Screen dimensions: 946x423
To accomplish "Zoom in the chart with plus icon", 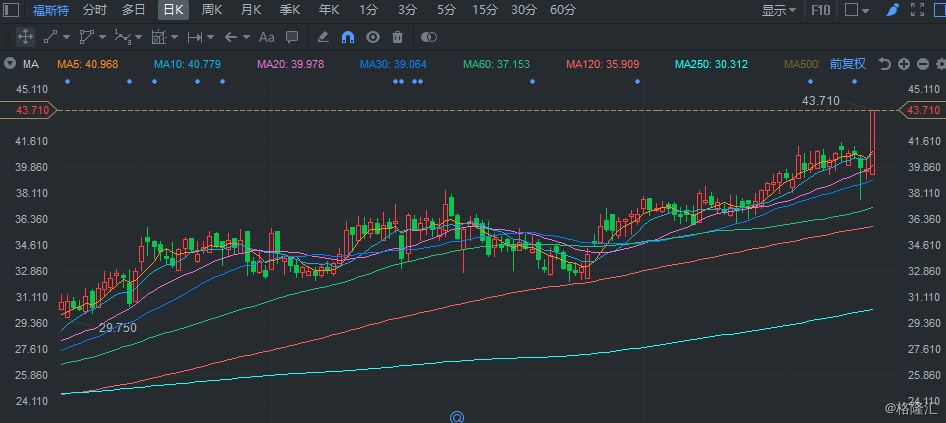I will pyautogui.click(x=904, y=64).
